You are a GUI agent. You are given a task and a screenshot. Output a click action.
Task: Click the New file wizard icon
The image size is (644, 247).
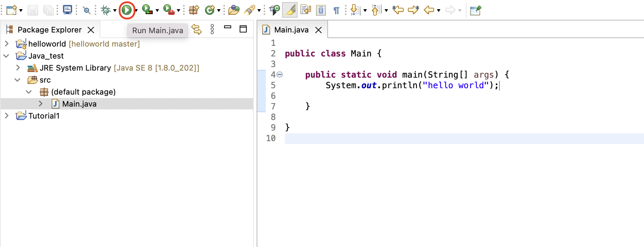click(11, 10)
